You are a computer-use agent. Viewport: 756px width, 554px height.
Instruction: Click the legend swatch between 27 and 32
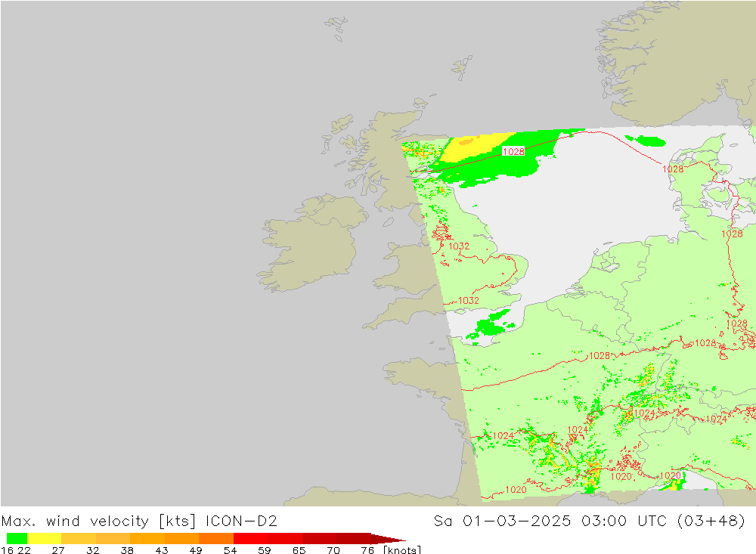click(79, 539)
